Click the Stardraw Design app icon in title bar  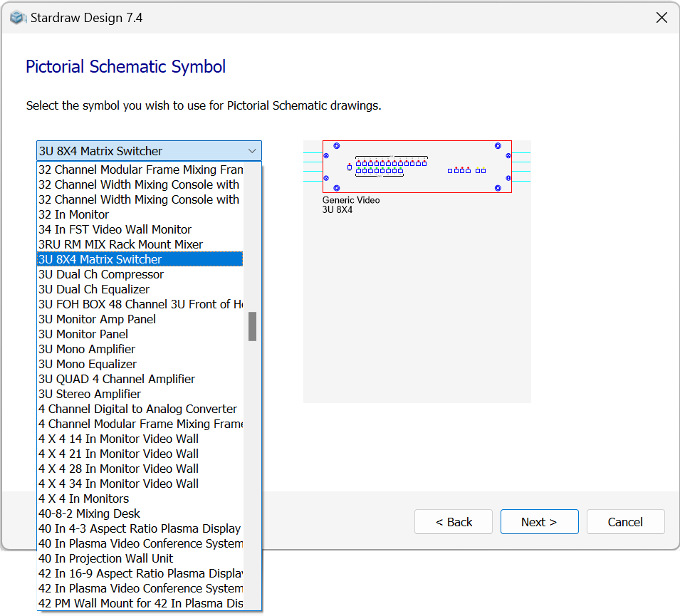pyautogui.click(x=17, y=18)
